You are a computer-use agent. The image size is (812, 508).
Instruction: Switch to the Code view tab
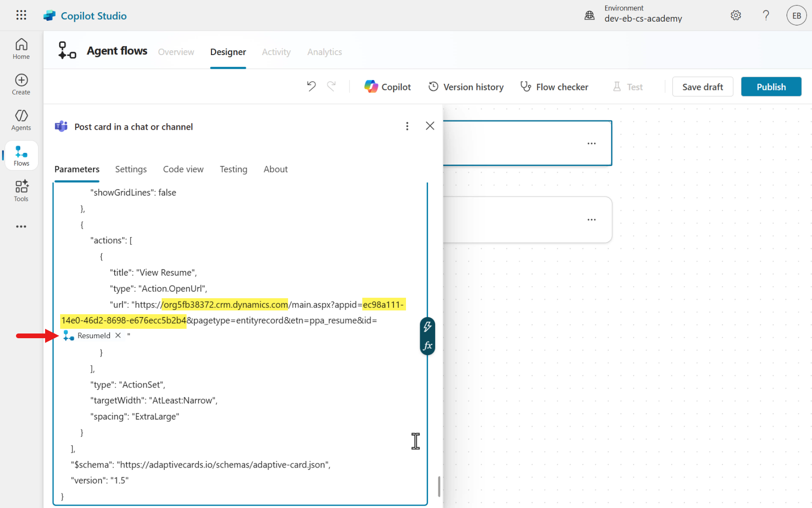[x=183, y=169]
